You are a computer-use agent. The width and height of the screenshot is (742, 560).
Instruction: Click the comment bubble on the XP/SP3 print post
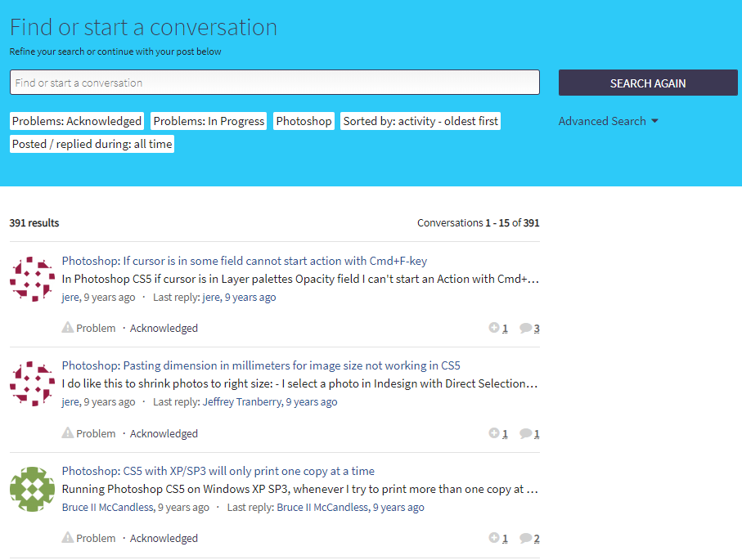pyautogui.click(x=526, y=538)
